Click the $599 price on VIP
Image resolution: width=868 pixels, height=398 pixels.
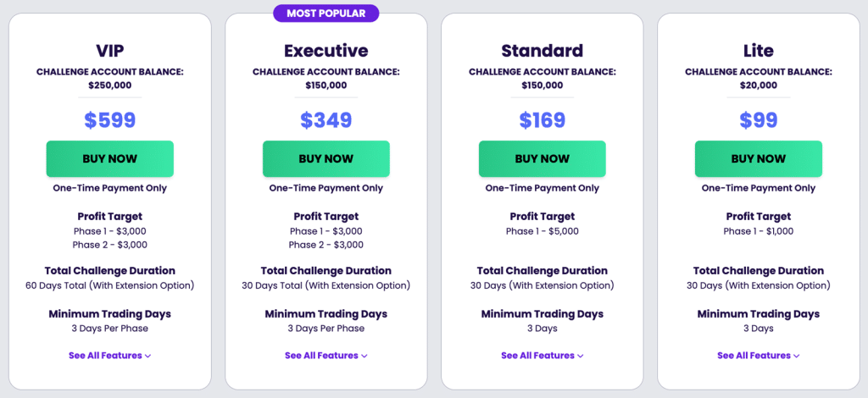tap(109, 120)
